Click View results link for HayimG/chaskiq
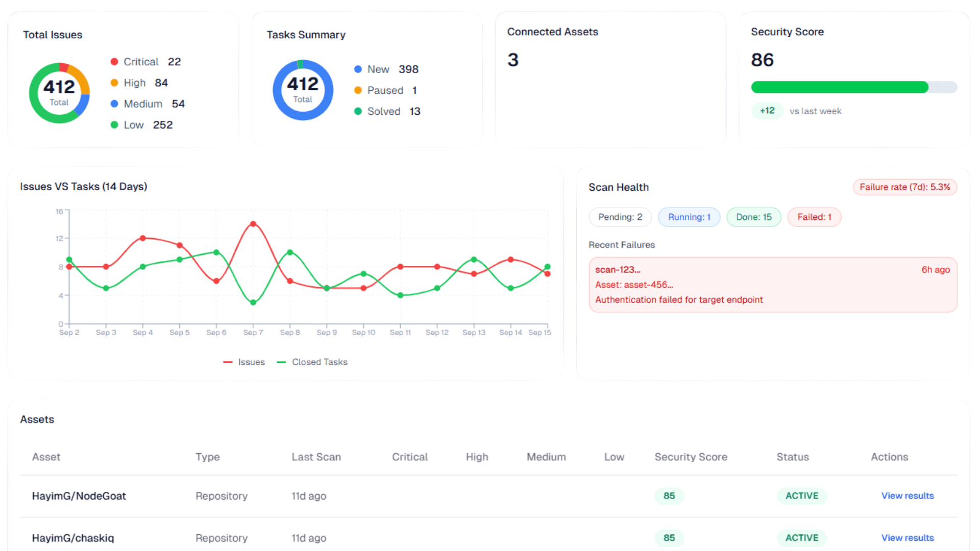The image size is (980, 551). [908, 538]
